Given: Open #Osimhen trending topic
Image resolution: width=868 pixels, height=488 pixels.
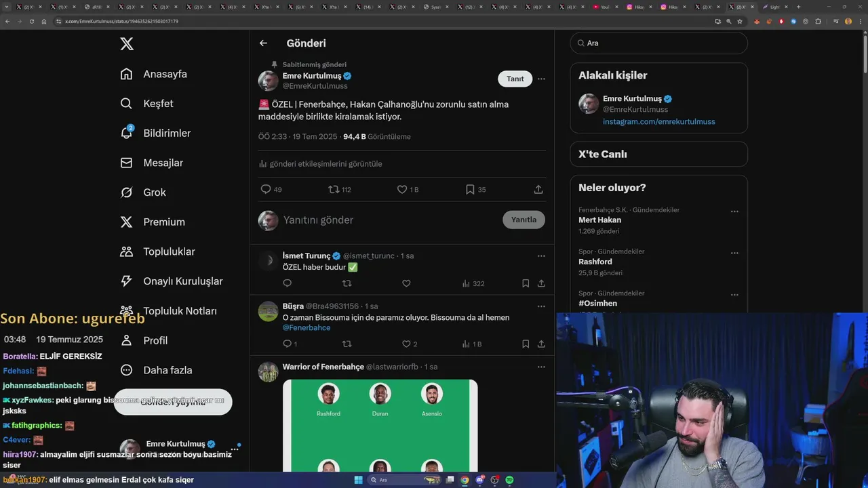Looking at the screenshot, I should click(597, 304).
